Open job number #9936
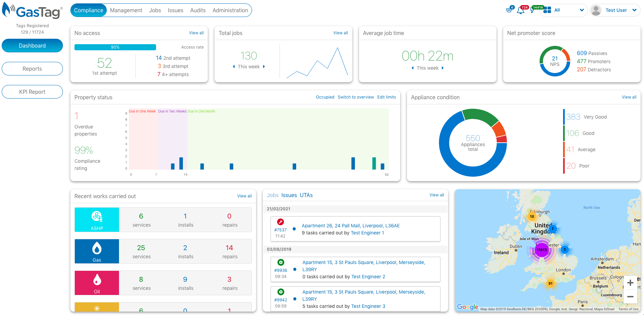The width and height of the screenshot is (644, 315). point(281,270)
